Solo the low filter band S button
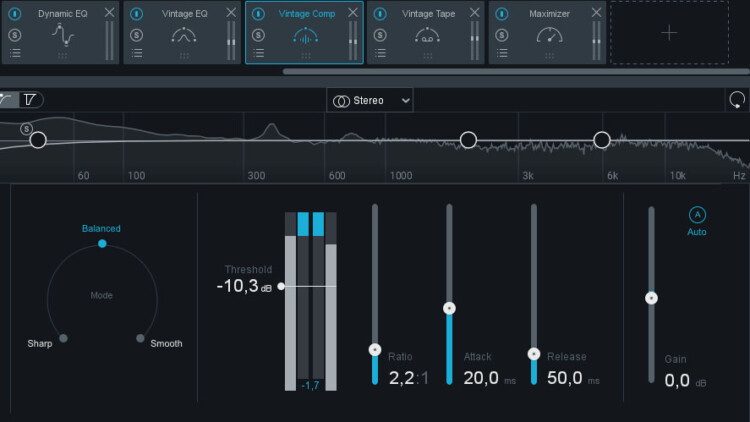The image size is (750, 422). click(26, 129)
